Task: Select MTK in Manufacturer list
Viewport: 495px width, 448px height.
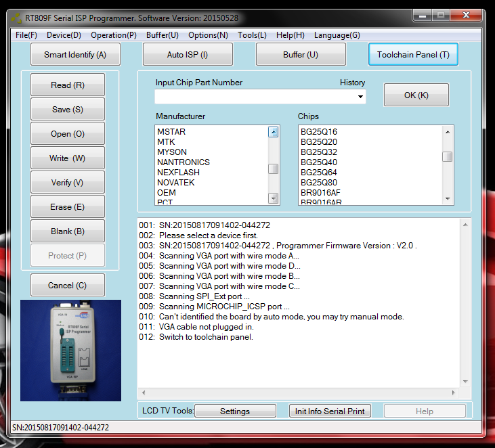Action: pyautogui.click(x=166, y=141)
